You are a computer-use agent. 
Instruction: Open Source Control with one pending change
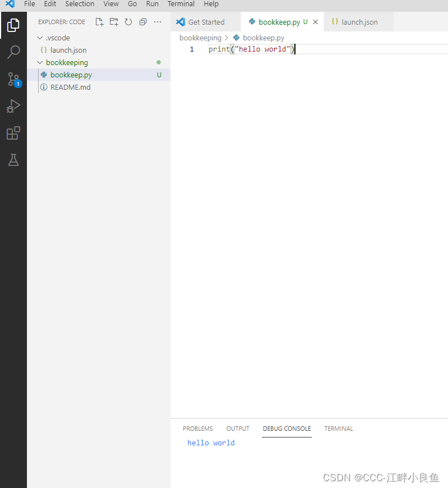[x=14, y=80]
